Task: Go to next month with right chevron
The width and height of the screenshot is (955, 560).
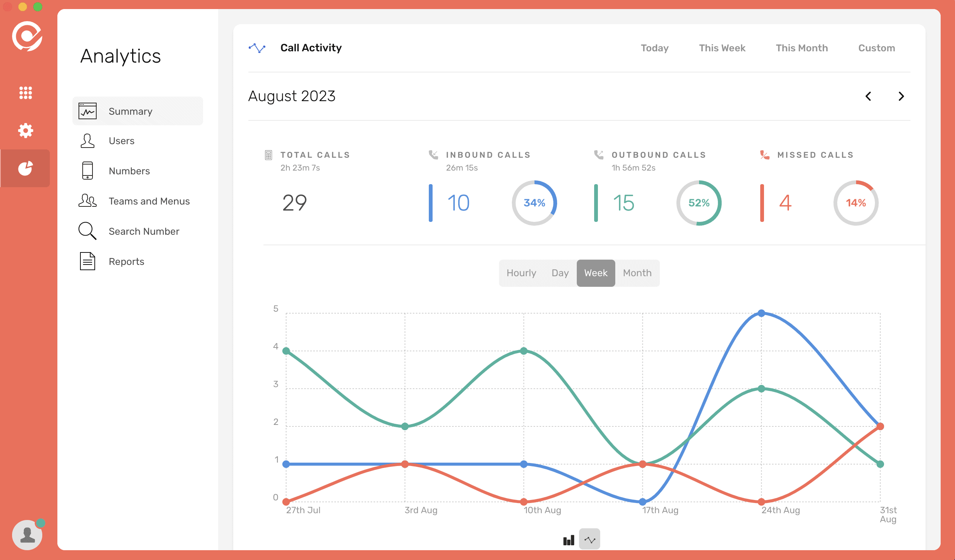Action: (901, 96)
